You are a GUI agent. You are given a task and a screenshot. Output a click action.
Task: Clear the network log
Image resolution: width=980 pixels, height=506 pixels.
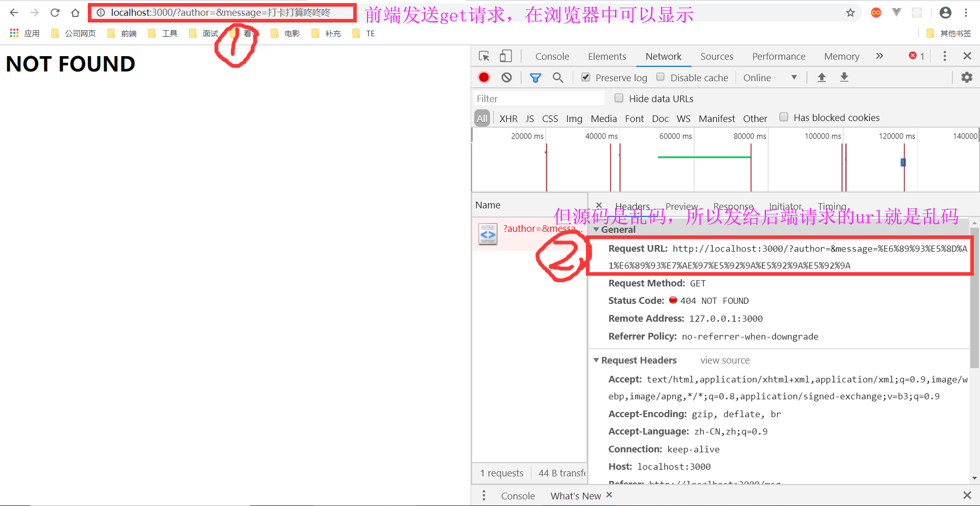pos(506,78)
